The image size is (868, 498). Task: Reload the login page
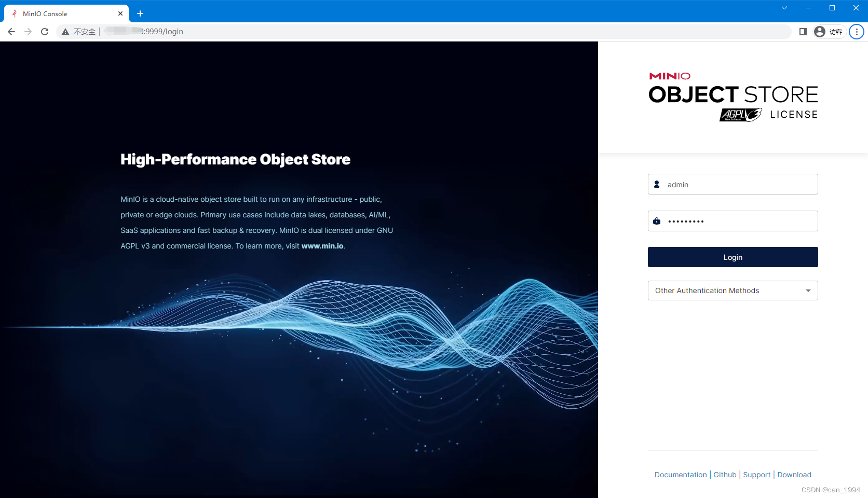pyautogui.click(x=45, y=32)
